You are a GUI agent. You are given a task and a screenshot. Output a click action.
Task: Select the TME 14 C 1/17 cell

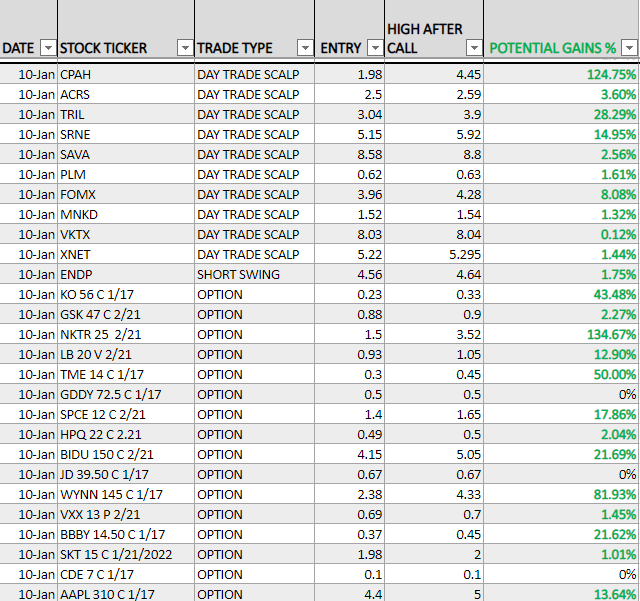126,374
